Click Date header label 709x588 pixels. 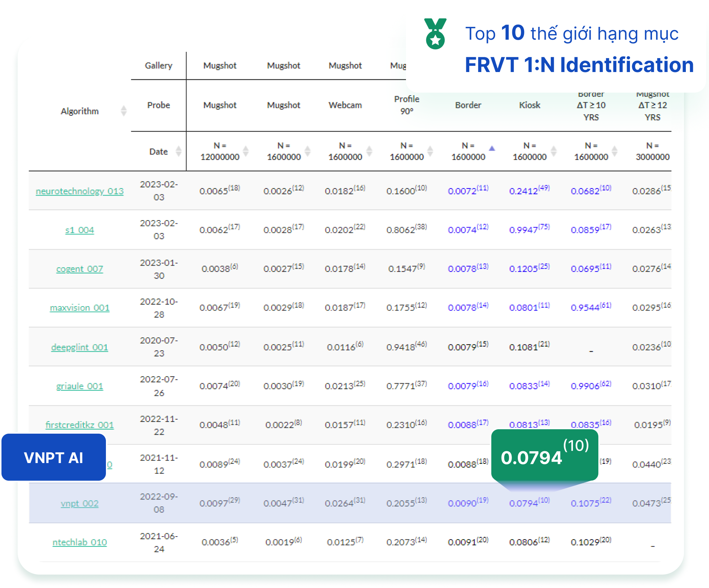click(x=158, y=151)
